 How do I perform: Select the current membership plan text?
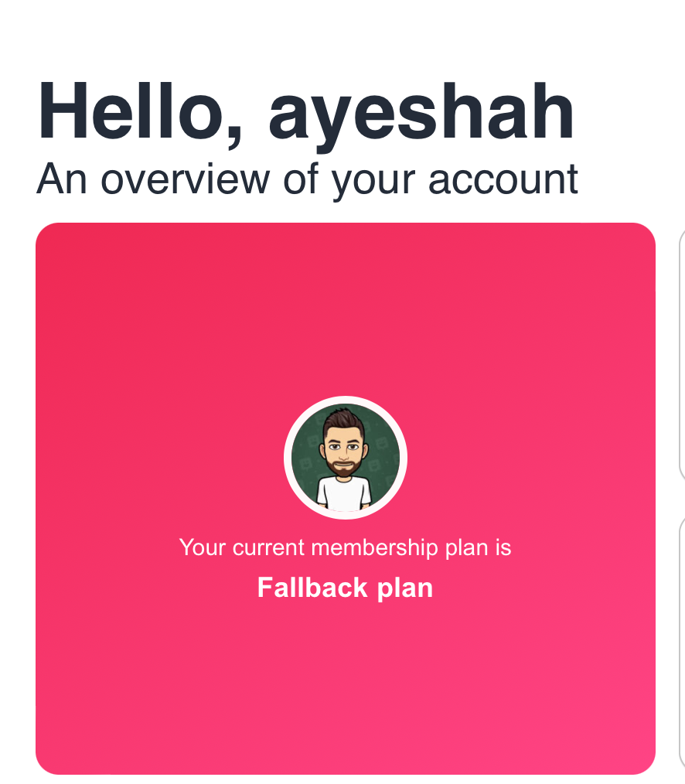[x=345, y=547]
